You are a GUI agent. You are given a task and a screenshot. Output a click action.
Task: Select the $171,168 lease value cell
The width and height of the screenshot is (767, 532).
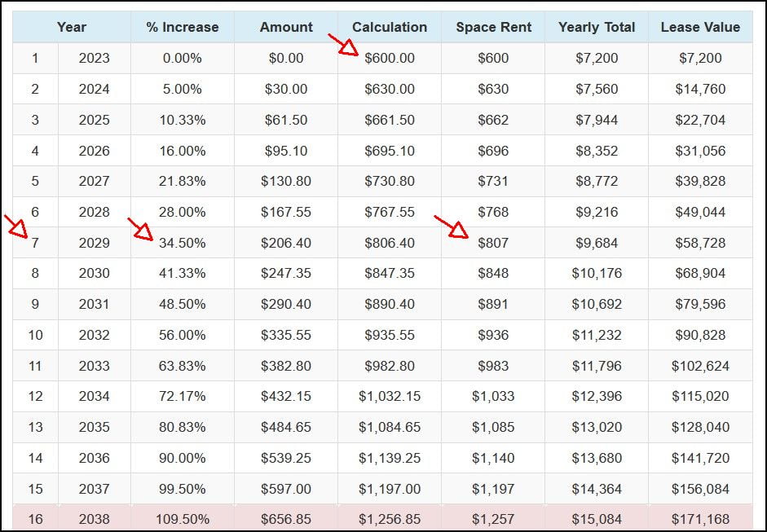pyautogui.click(x=700, y=518)
